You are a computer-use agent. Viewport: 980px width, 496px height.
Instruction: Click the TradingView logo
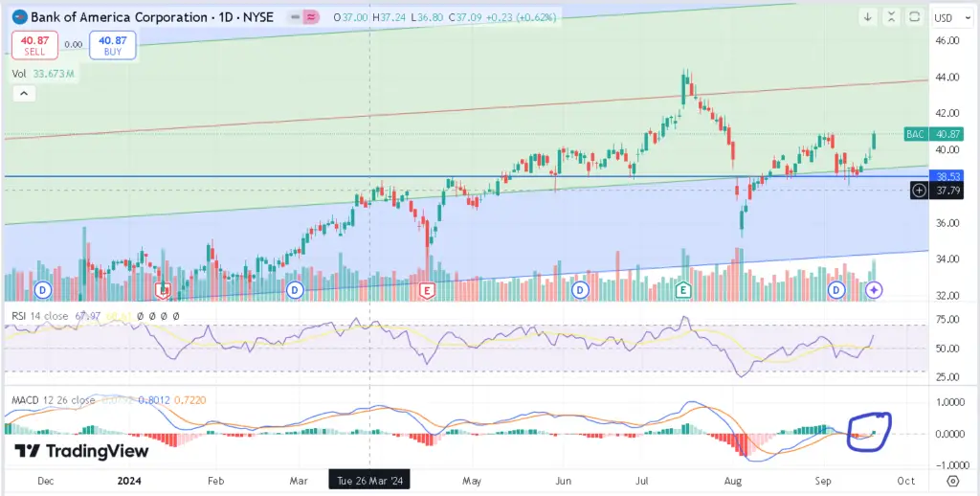tap(81, 451)
